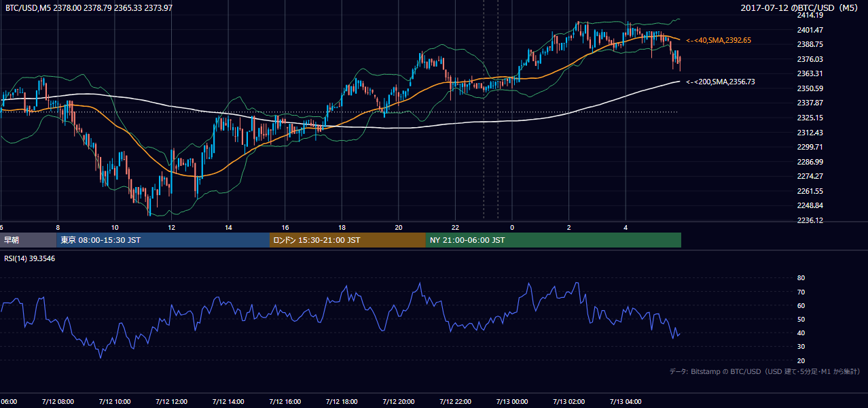Click the 7/12 18:00 time label
Image resolution: width=868 pixels, height=408 pixels.
[342, 402]
